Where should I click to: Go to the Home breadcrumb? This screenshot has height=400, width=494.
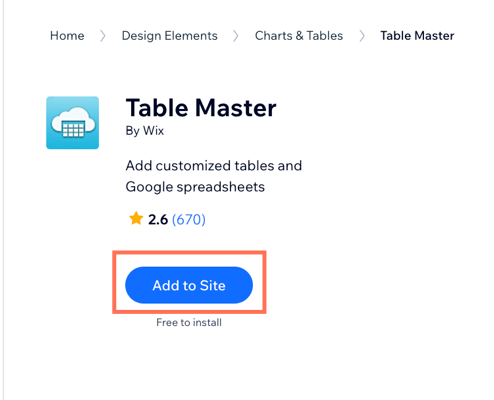[x=67, y=36]
